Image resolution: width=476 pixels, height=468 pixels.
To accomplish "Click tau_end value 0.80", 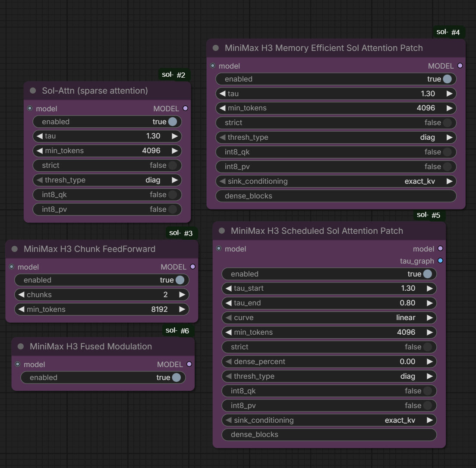I will (407, 303).
